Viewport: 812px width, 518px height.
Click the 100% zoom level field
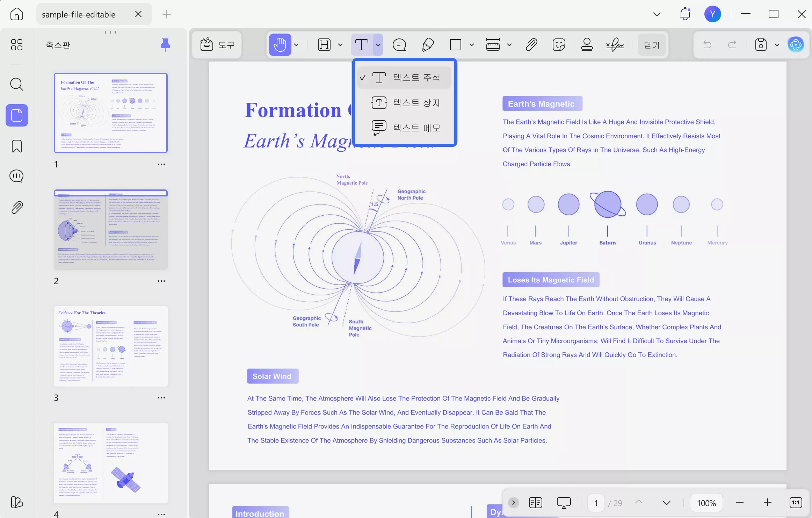coord(706,503)
